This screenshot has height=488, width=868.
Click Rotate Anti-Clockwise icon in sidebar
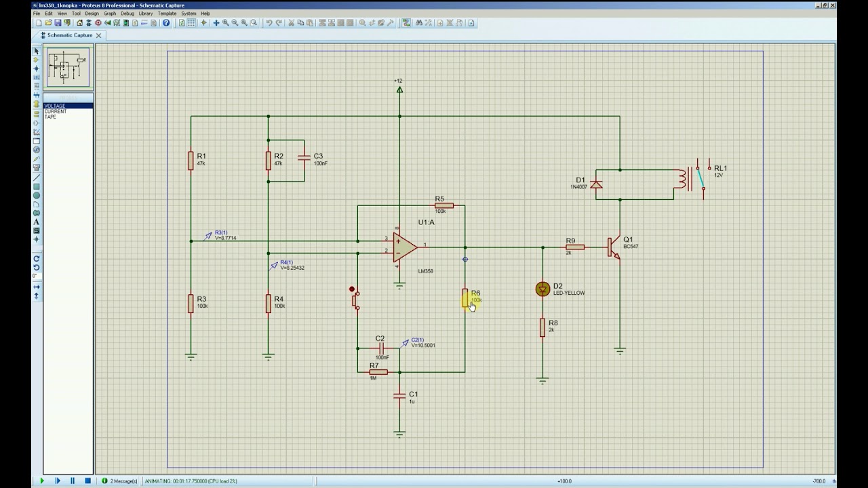click(37, 268)
